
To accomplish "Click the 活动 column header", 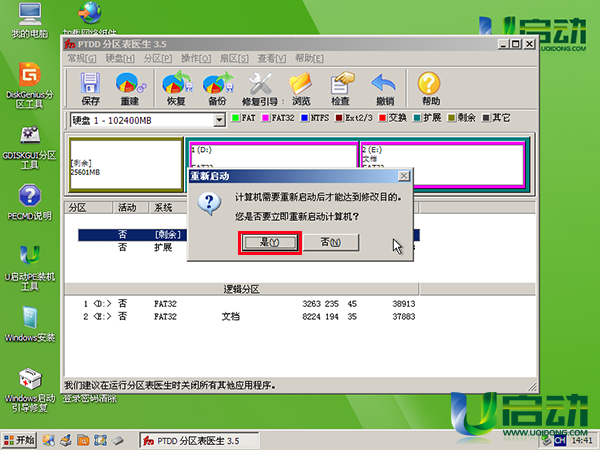I will click(x=130, y=208).
